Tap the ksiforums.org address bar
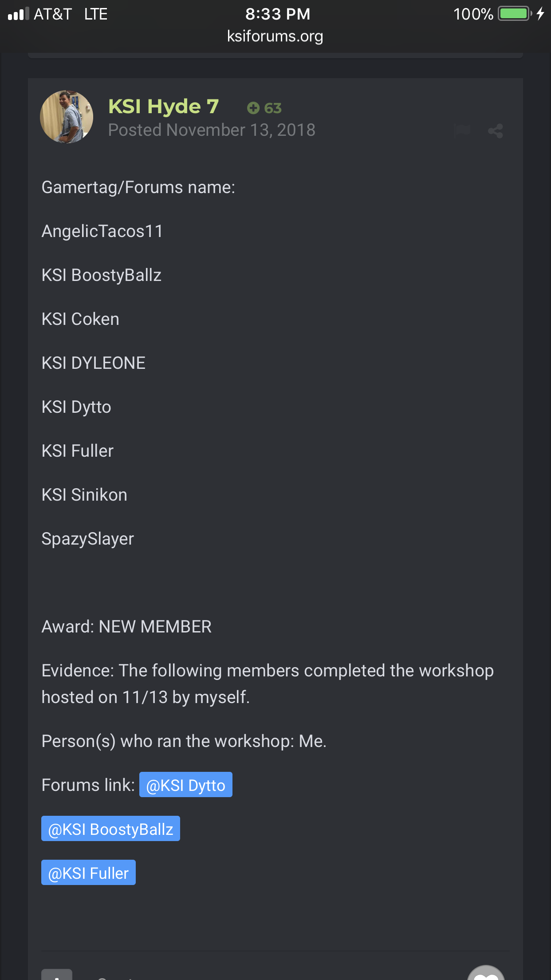The width and height of the screenshot is (551, 980). coord(275,36)
